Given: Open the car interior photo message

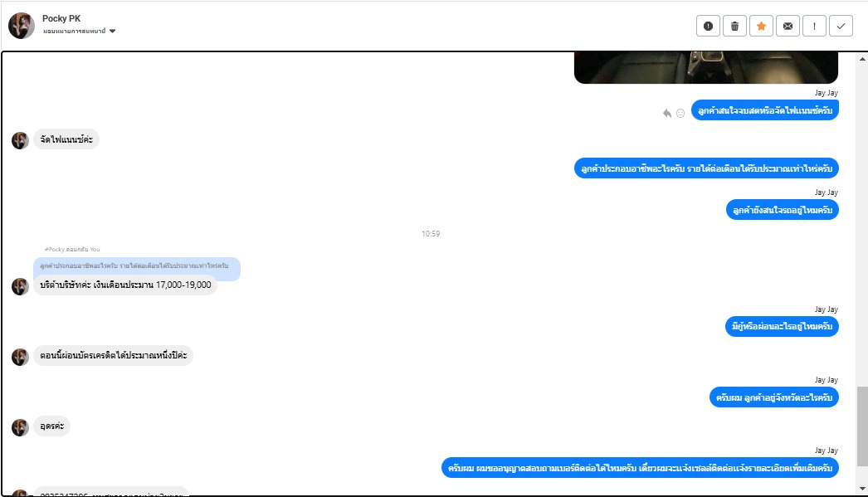Looking at the screenshot, I should coord(706,67).
